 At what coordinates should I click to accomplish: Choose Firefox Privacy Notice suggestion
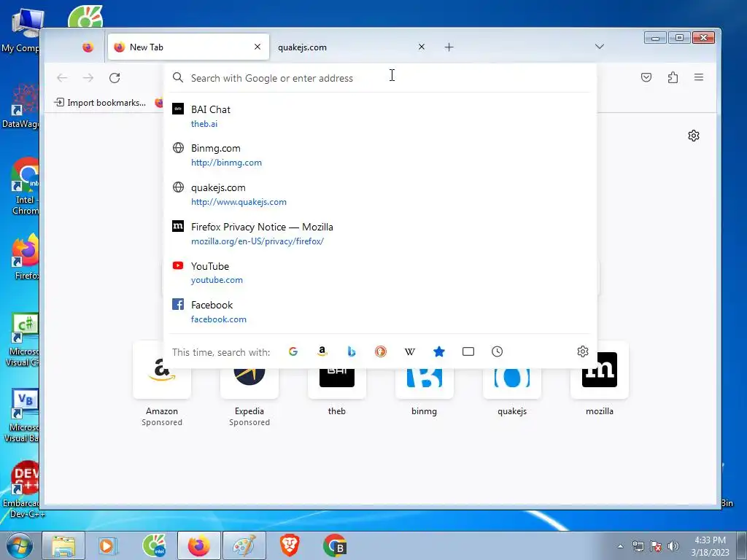(380, 234)
